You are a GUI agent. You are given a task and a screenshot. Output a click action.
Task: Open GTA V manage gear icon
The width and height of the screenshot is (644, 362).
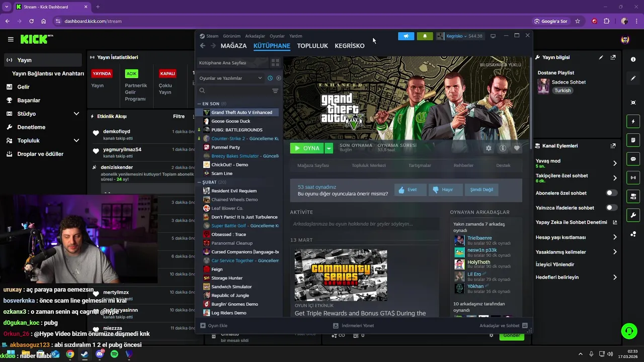tap(488, 148)
